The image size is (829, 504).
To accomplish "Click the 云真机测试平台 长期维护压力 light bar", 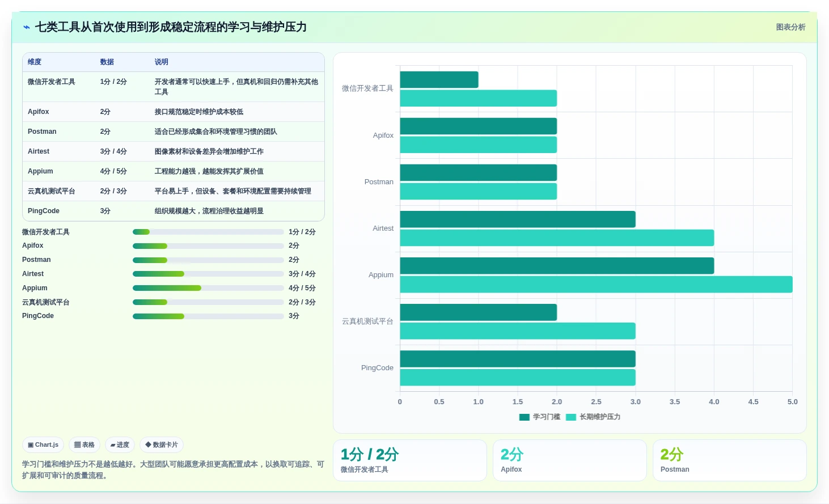I will [x=518, y=331].
